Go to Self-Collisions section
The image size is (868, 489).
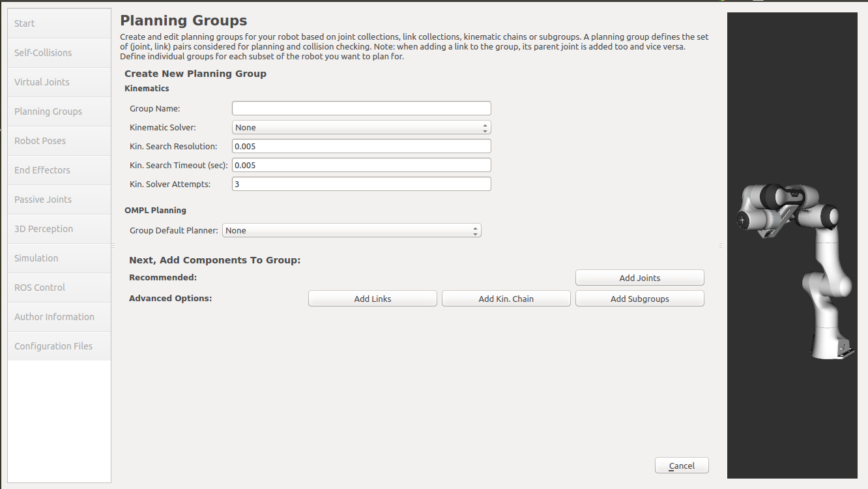59,53
